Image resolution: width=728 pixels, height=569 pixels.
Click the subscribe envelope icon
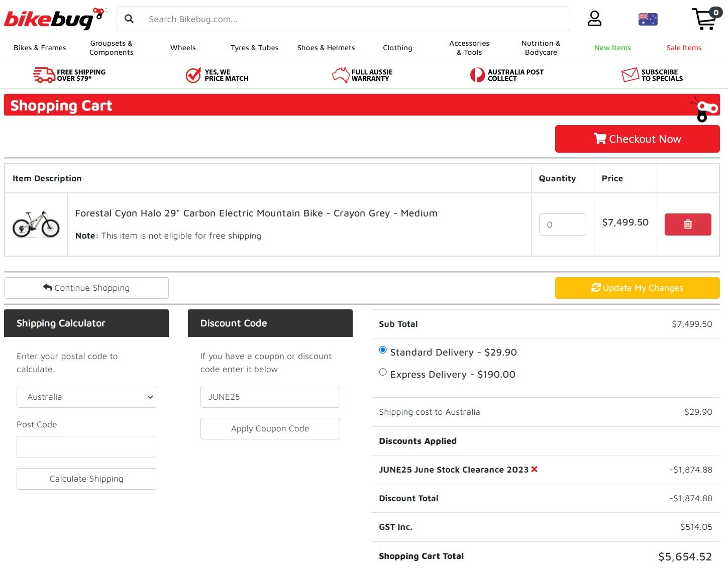(630, 75)
